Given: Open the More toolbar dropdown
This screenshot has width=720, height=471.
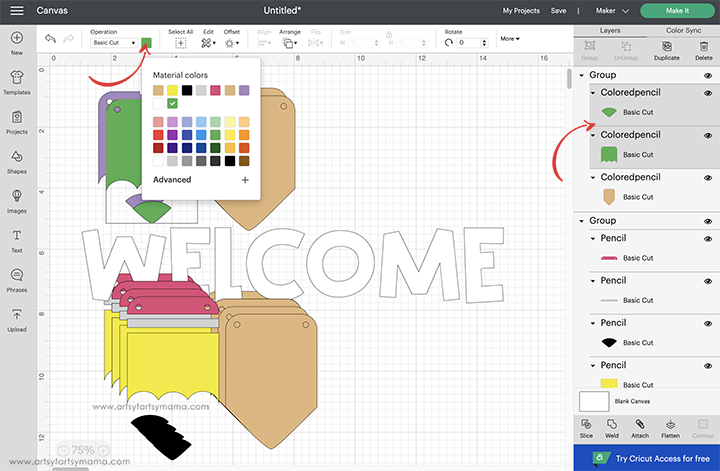Looking at the screenshot, I should tap(510, 39).
